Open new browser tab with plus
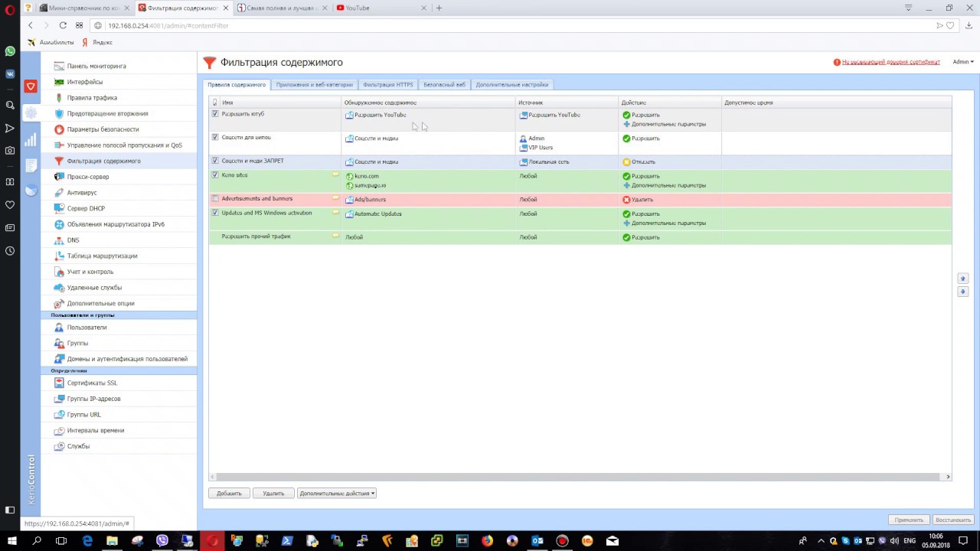The image size is (980, 551). point(439,8)
